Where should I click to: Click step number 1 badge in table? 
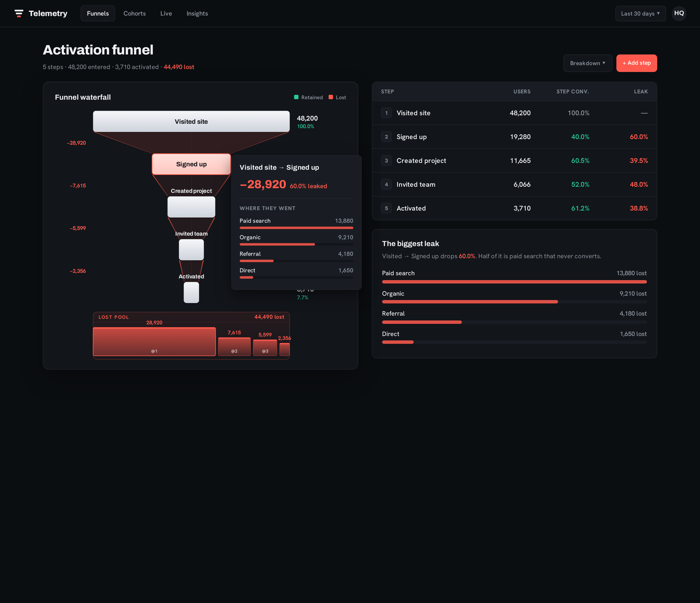pos(386,113)
